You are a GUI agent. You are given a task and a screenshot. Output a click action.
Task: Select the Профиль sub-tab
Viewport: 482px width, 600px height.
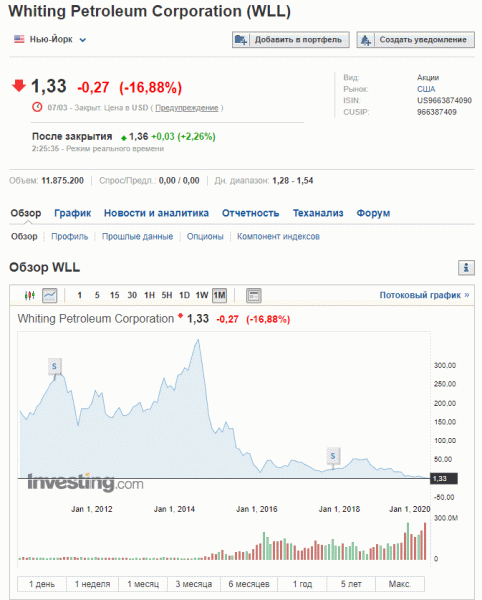tap(70, 236)
